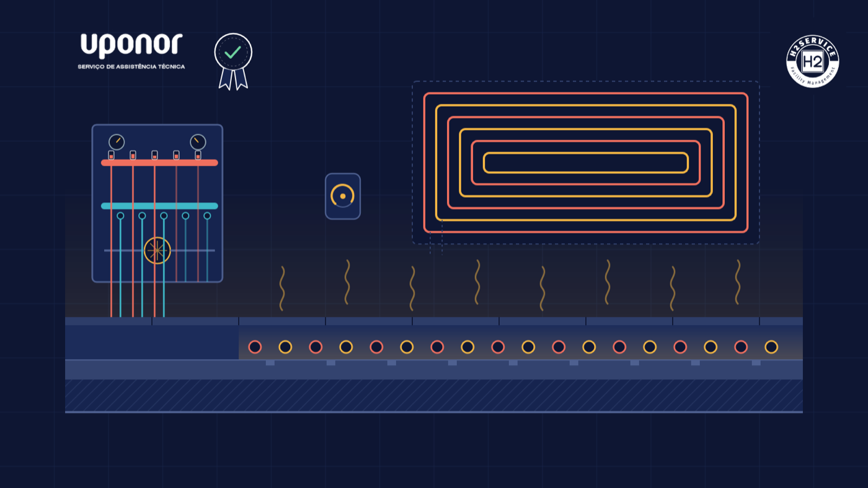The width and height of the screenshot is (868, 488).
Task: Click the round thermostat dial
Action: [x=343, y=196]
